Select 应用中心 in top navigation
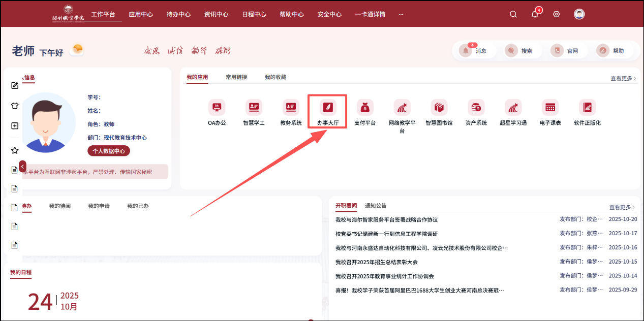Image resolution: width=644 pixels, height=321 pixels. click(141, 14)
